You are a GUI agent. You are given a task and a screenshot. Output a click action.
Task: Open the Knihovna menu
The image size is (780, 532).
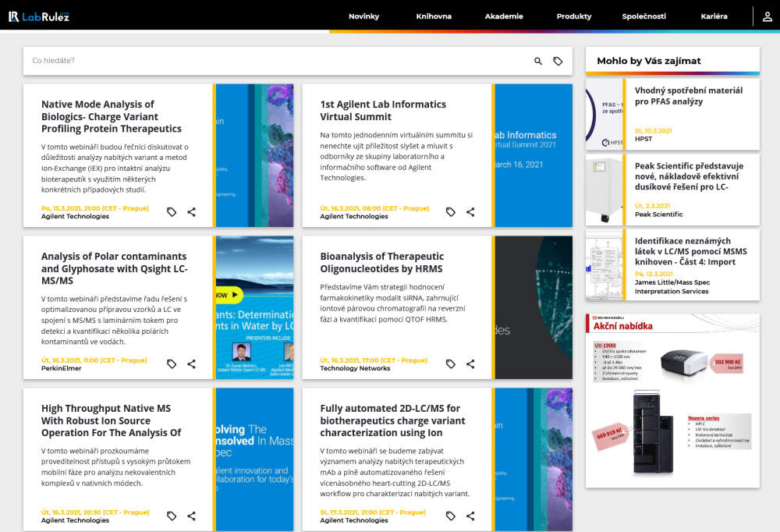pos(434,16)
